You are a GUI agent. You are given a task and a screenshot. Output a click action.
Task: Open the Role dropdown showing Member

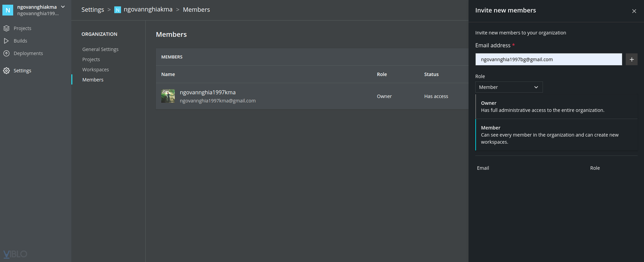coord(509,87)
